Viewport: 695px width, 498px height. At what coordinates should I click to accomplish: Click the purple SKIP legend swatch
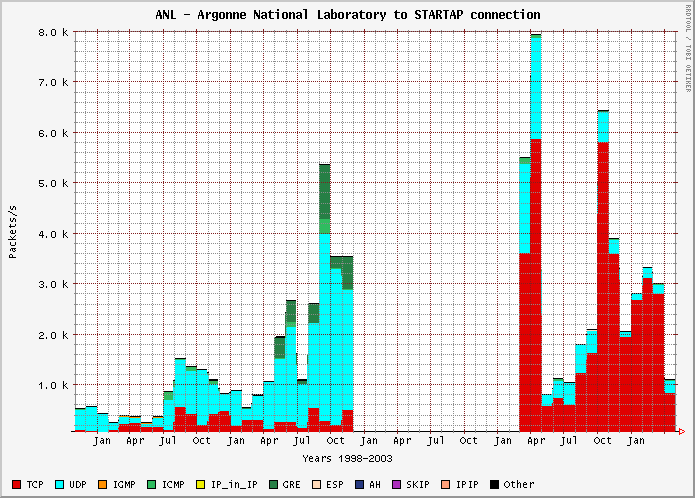click(396, 484)
